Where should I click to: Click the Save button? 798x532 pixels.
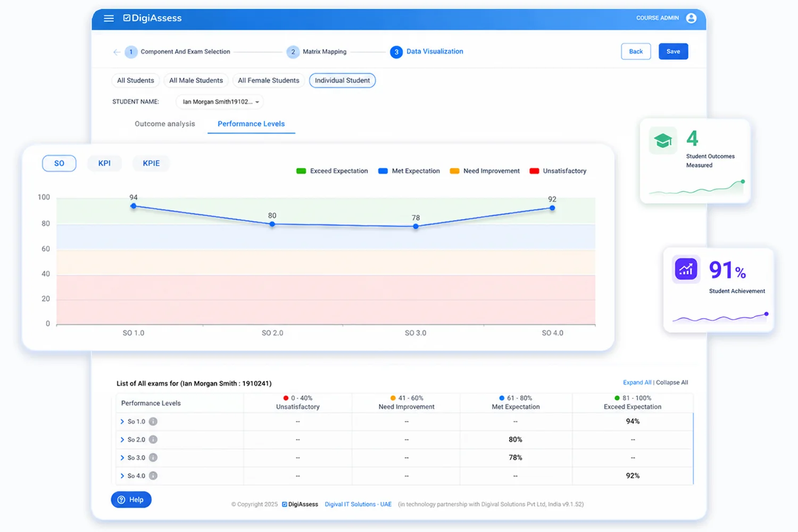(674, 52)
